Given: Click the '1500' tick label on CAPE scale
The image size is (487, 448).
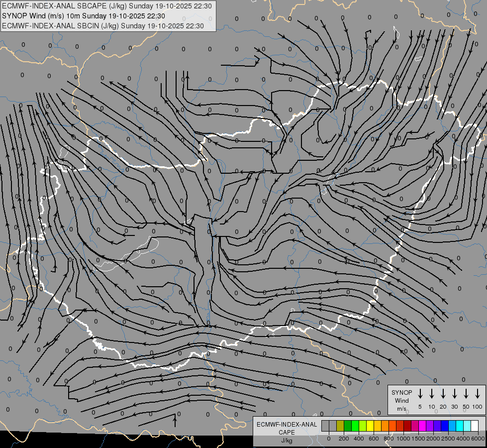Looking at the screenshot, I should (418, 439).
